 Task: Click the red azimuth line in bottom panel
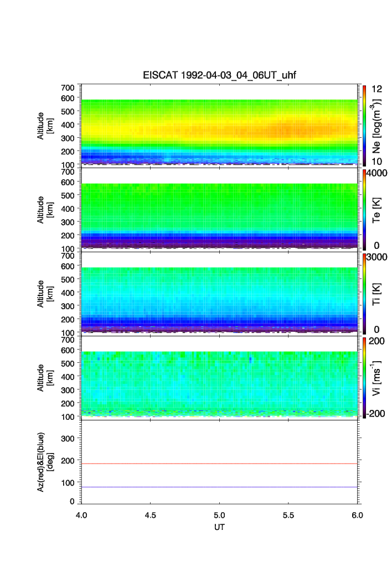219,464
